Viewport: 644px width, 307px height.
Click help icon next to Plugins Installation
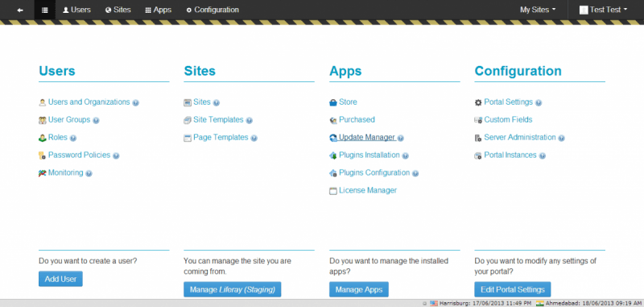point(406,156)
